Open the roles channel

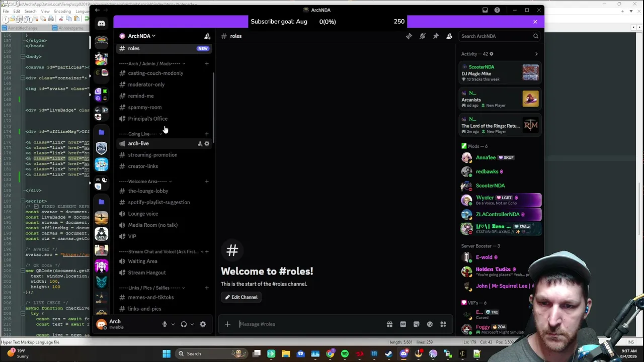(x=165, y=48)
